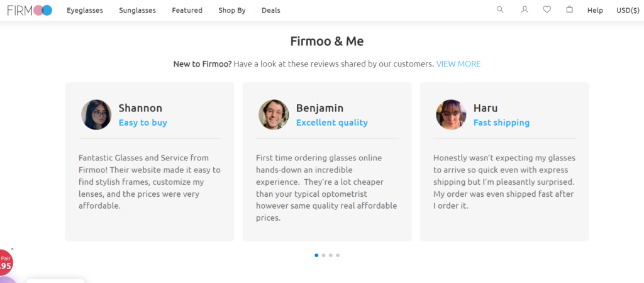Open the search magnifier icon

[500, 9]
